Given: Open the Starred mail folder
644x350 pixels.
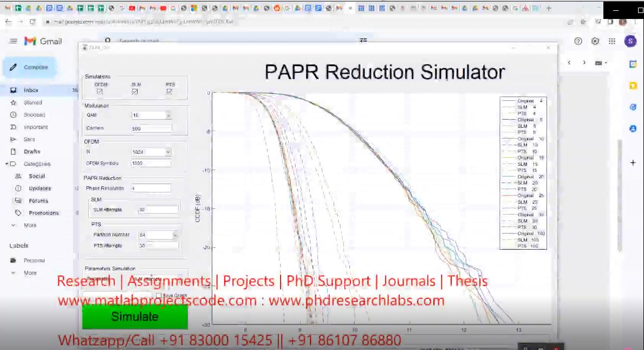Looking at the screenshot, I should (32, 102).
